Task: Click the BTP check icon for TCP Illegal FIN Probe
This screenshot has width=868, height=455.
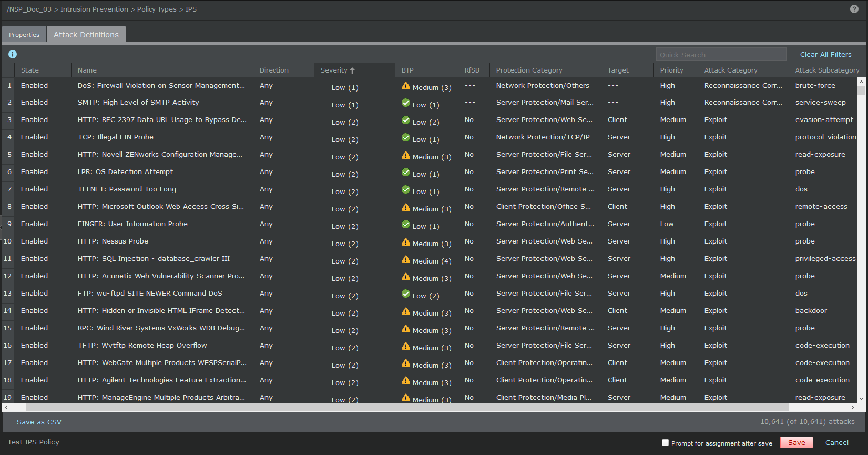Action: coord(406,138)
